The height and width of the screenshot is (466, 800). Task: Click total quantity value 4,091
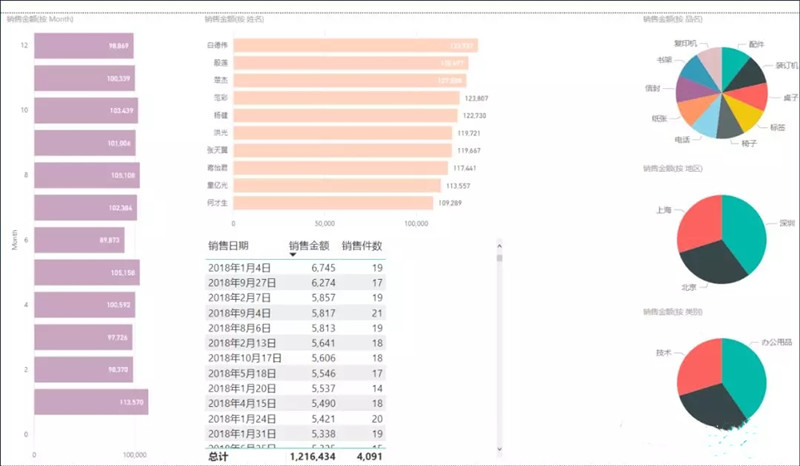coord(369,456)
